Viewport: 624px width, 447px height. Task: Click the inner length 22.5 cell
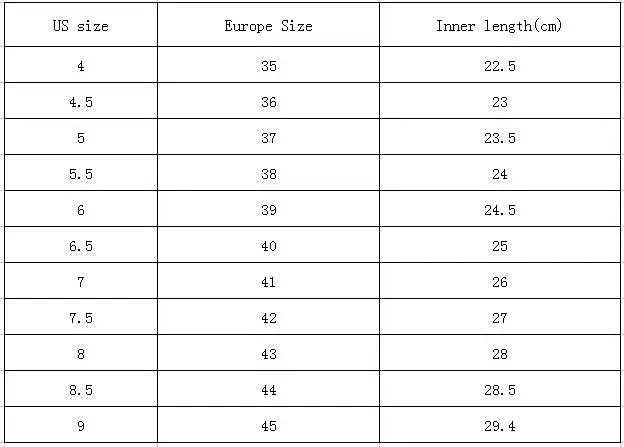coord(499,66)
